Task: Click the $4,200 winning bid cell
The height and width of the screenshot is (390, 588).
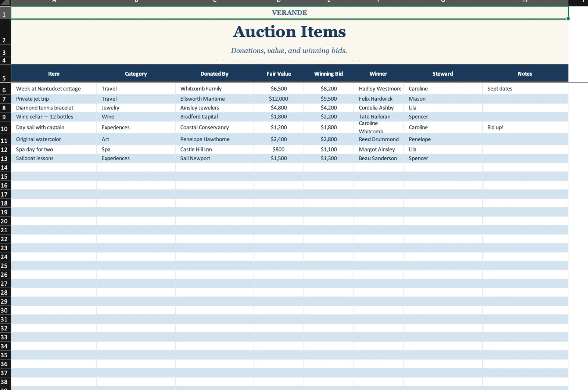Action: click(329, 108)
